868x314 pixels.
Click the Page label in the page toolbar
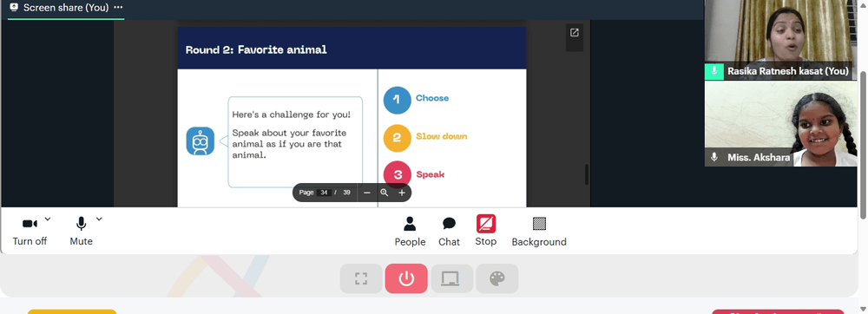[x=306, y=193]
